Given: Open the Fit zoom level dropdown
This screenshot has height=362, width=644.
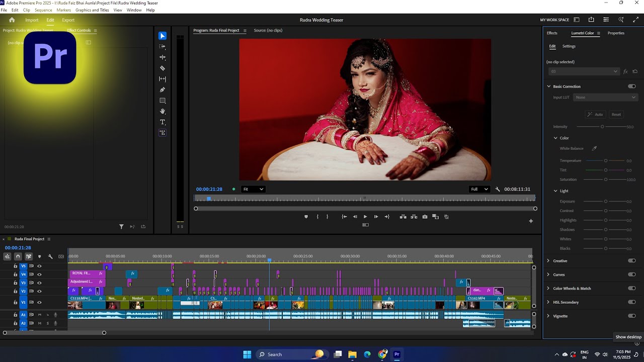Looking at the screenshot, I should click(253, 189).
